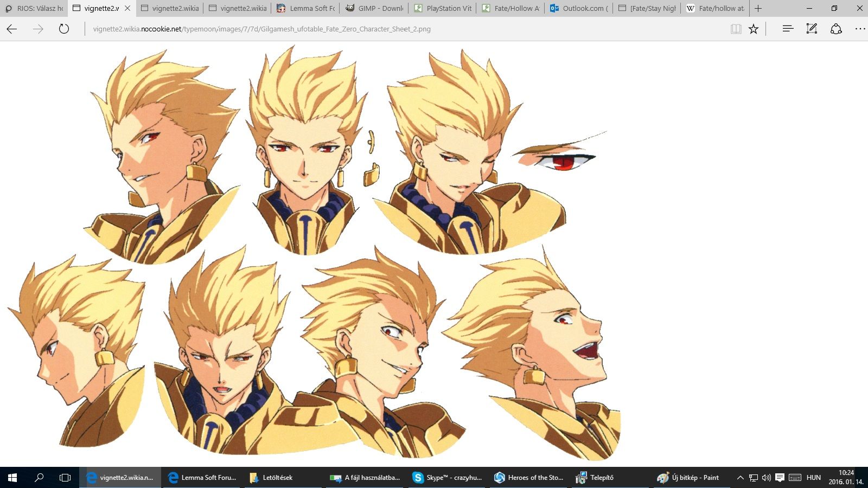The height and width of the screenshot is (488, 868).
Task: Open volume control tray icon
Action: coord(767,478)
